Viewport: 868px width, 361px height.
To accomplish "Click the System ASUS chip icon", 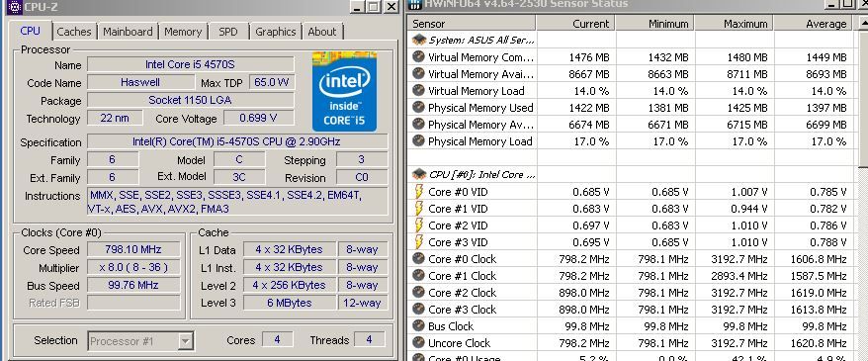I will click(x=419, y=40).
